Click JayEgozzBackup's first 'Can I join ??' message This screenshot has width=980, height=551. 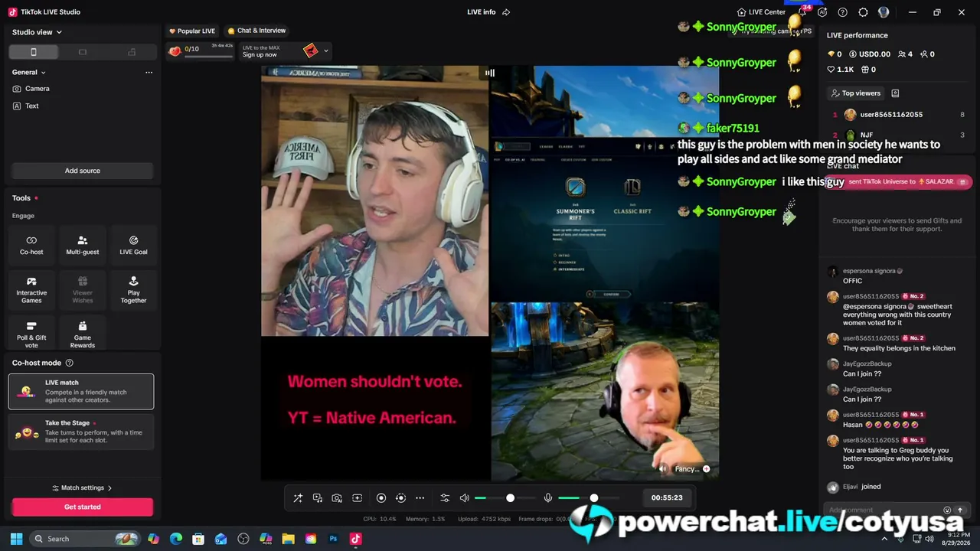(x=862, y=373)
